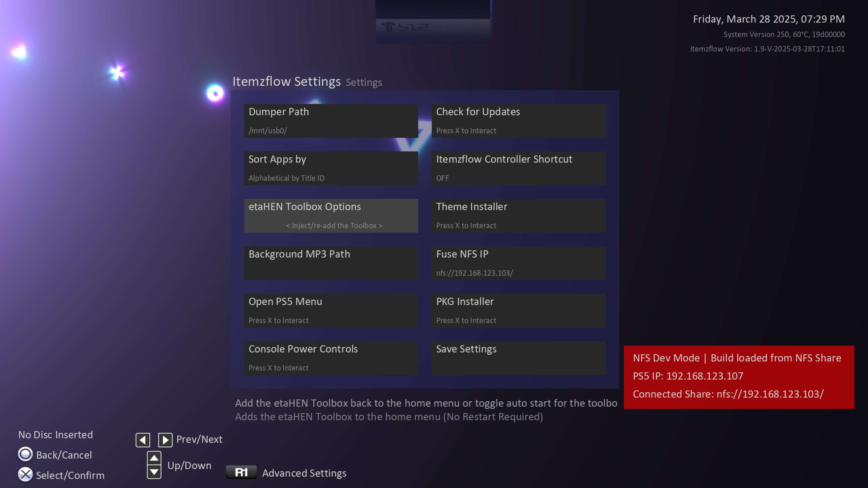Click the Connected Share nfs text
Viewport: 868px width, 488px height.
728,394
